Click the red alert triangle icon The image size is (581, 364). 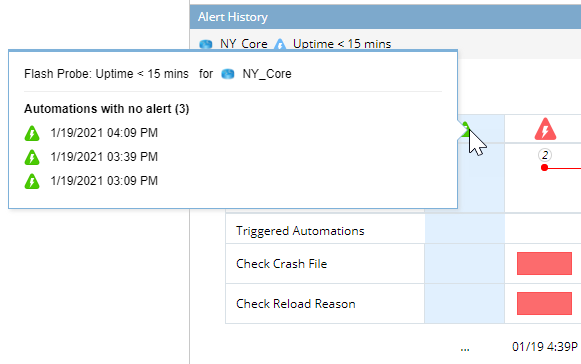pyautogui.click(x=545, y=129)
